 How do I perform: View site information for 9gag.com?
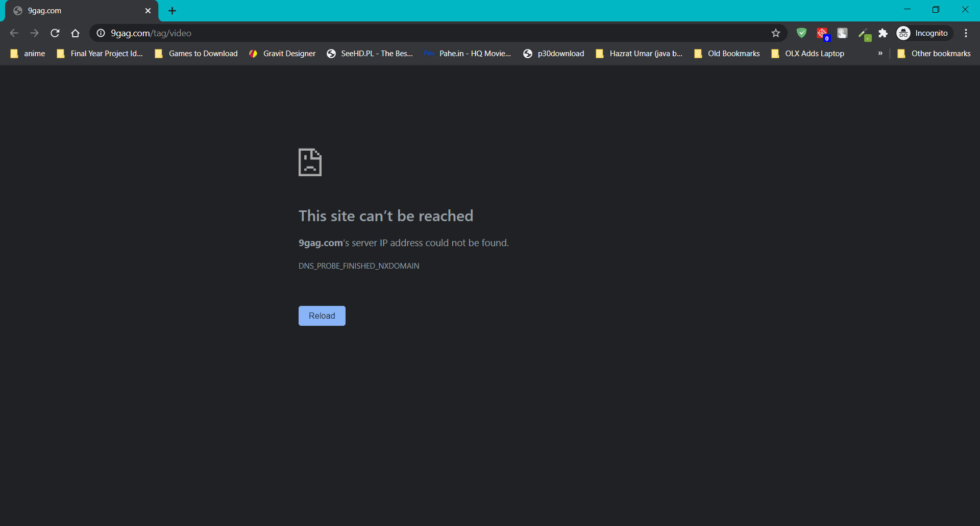point(101,33)
